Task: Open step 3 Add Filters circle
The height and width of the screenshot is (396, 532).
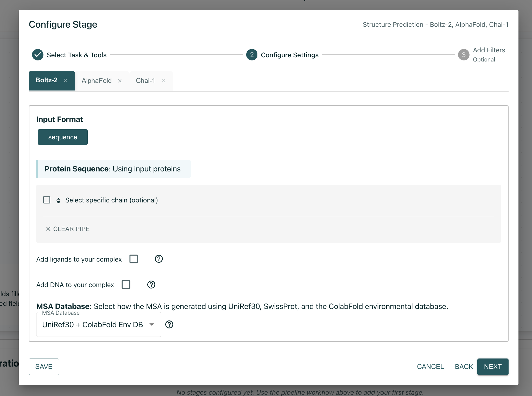Action: tap(464, 55)
